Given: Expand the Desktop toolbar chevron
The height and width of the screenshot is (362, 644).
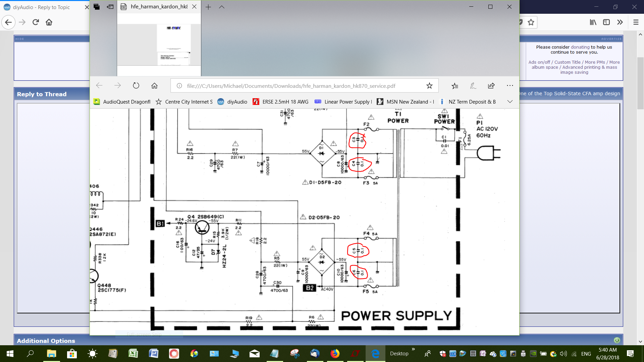Looking at the screenshot, I should tap(413, 349).
